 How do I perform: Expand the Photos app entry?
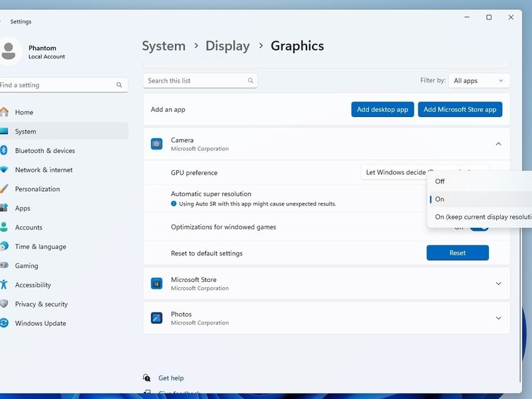pyautogui.click(x=498, y=318)
